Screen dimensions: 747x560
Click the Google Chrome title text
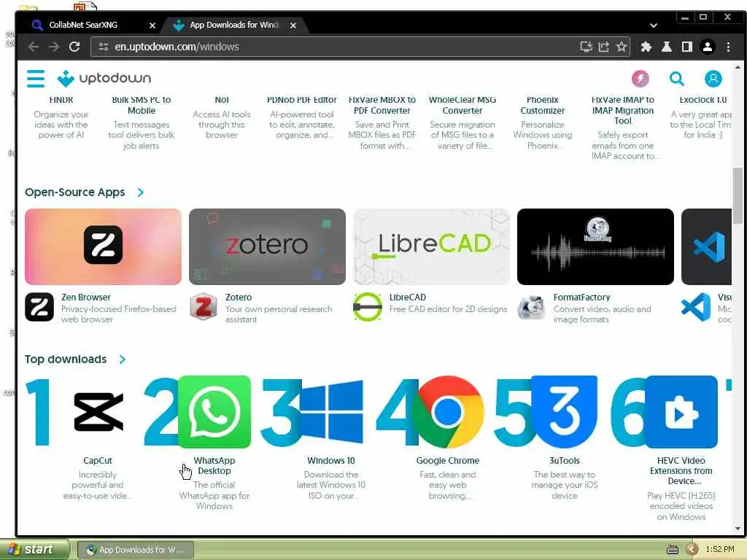pos(448,461)
